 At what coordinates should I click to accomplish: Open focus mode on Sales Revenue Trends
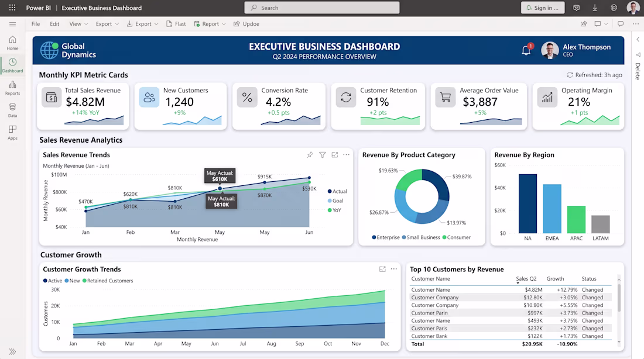pyautogui.click(x=335, y=155)
